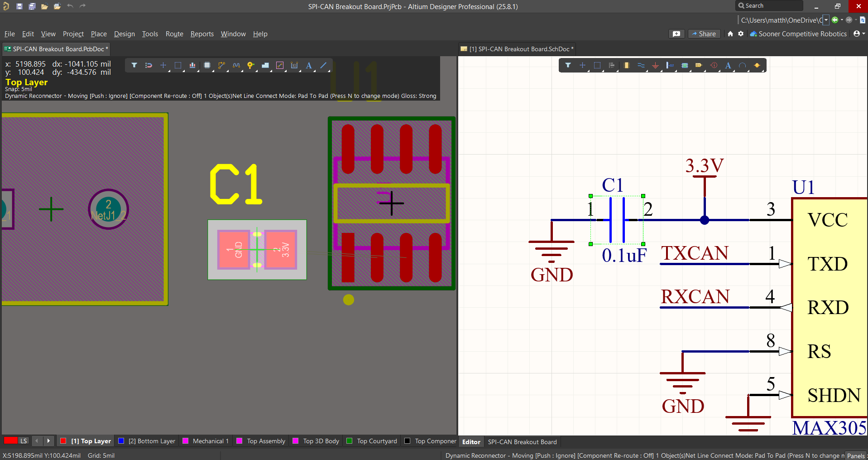Screen dimensions: 868x460
Task: Open the Design menu
Action: point(125,34)
